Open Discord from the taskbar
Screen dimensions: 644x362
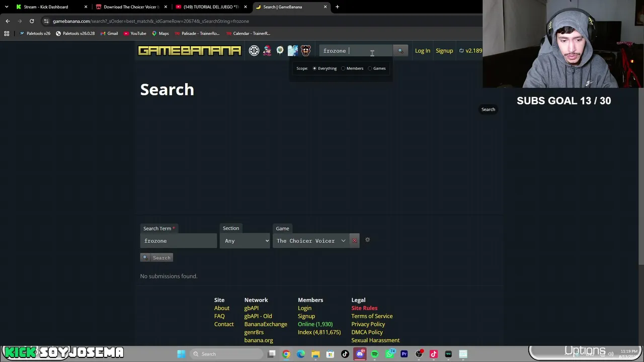[x=360, y=354]
